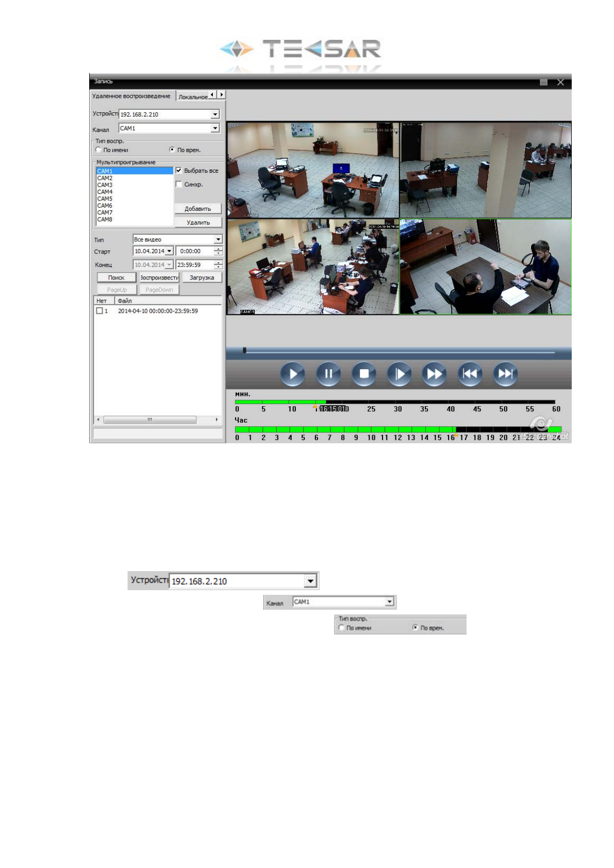Click the fast forward button
This screenshot has width=614, height=868.
[x=434, y=374]
